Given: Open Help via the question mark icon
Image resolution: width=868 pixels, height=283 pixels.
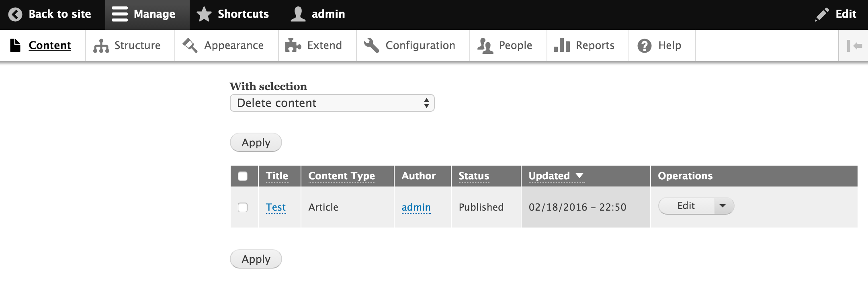Looking at the screenshot, I should [644, 46].
